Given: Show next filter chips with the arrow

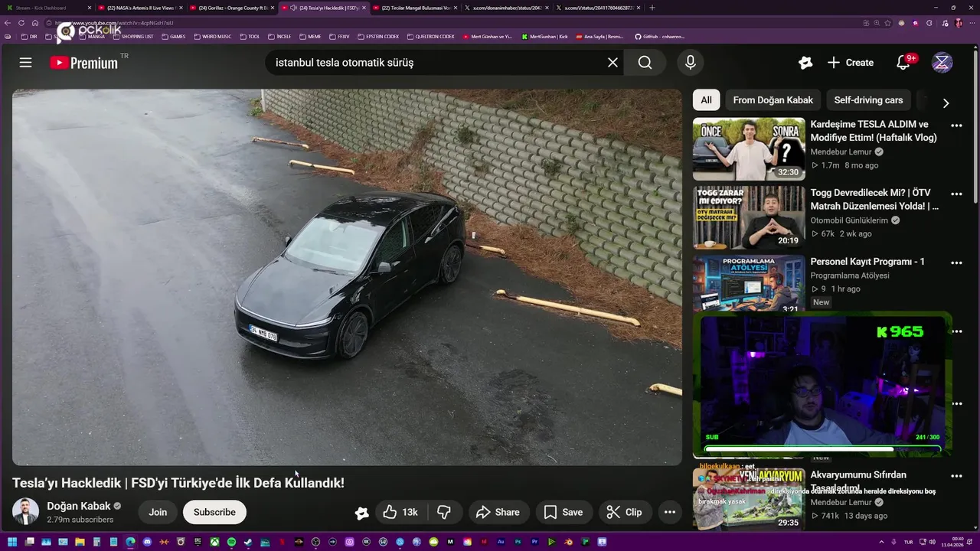Looking at the screenshot, I should (946, 103).
